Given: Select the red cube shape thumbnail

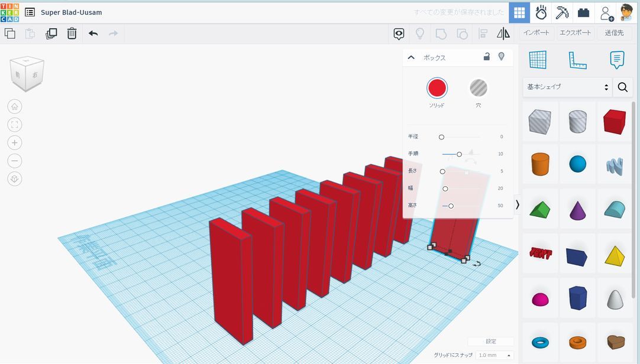Looking at the screenshot, I should (614, 122).
